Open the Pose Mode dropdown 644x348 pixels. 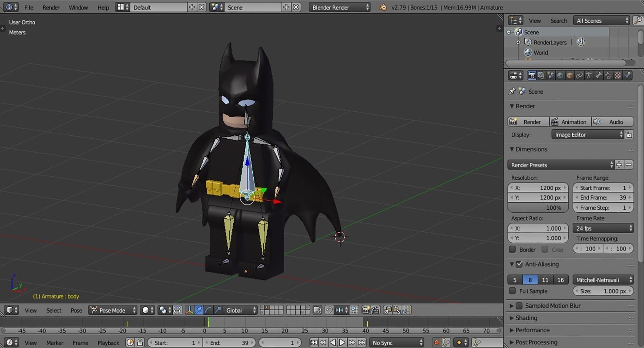113,310
